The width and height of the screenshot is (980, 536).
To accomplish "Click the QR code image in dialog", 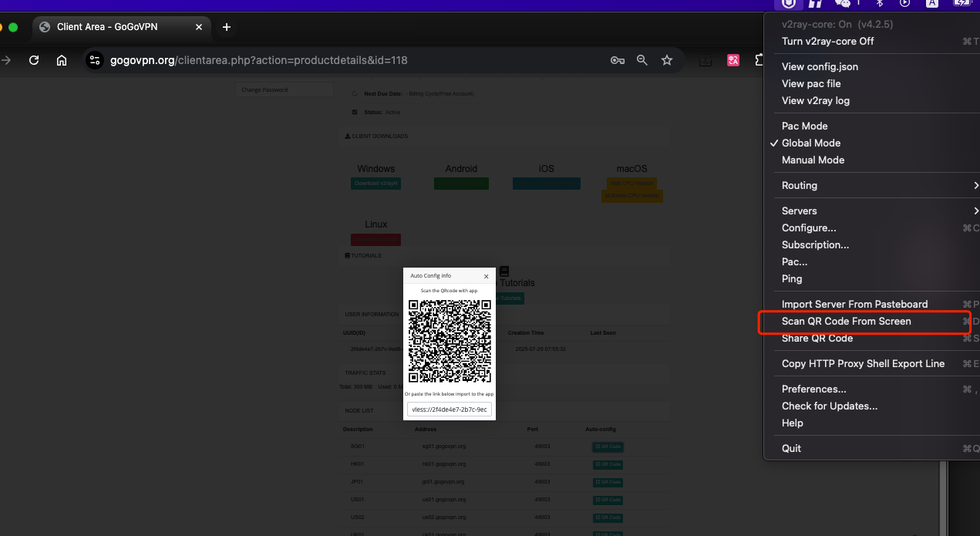I will tap(450, 341).
